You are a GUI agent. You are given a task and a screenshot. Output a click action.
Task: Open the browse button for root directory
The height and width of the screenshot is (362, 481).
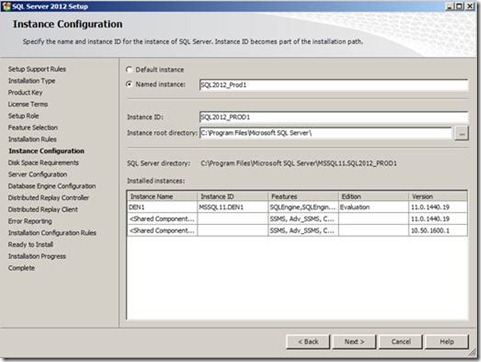[461, 133]
